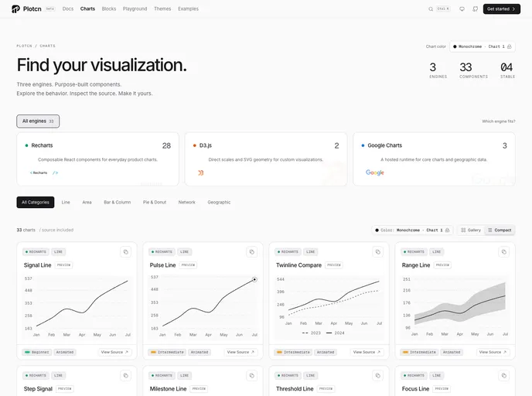Copy the Threshold Line chart code

click(378, 375)
